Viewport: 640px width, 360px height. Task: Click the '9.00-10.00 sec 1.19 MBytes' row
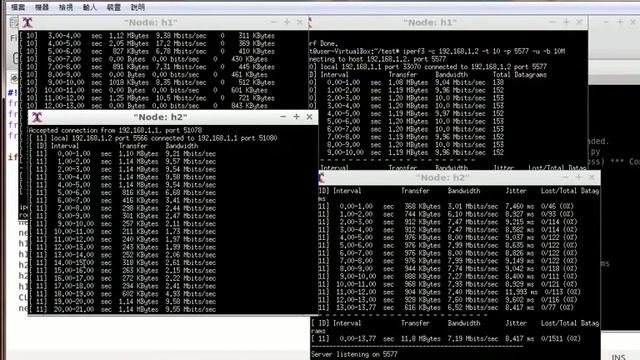pyautogui.click(x=407, y=153)
